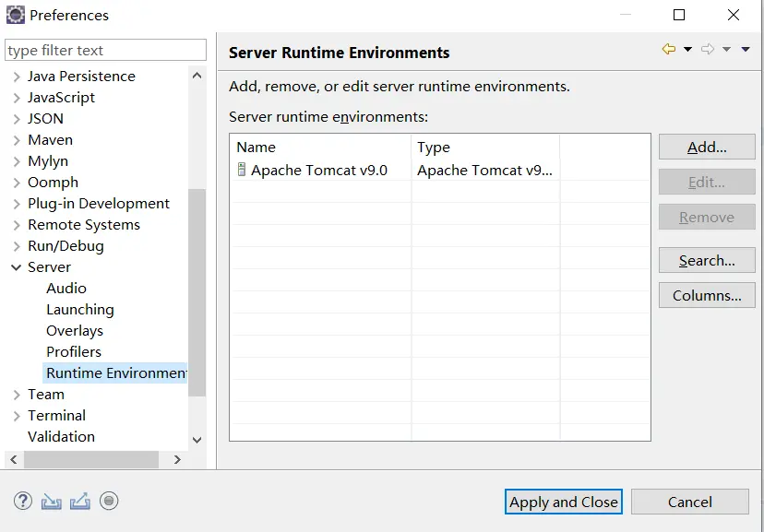Screen dimensions: 764x532
Task: Open the Profilers preference page
Action: pyautogui.click(x=74, y=352)
